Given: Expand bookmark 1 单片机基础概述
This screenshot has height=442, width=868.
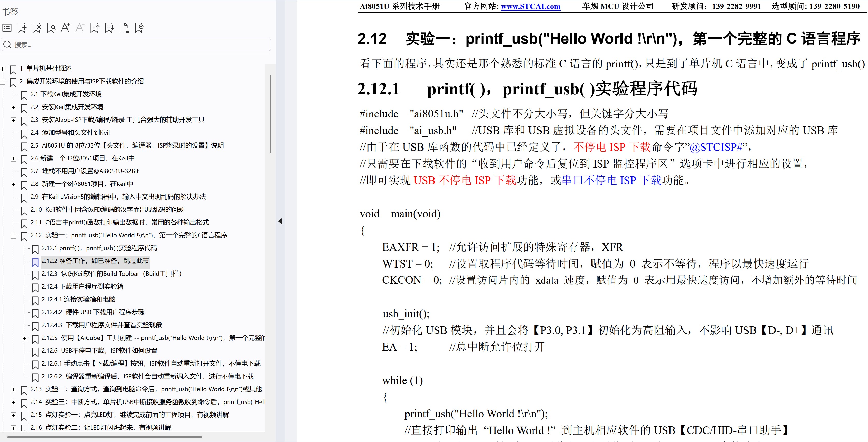Looking at the screenshot, I should click(3, 69).
